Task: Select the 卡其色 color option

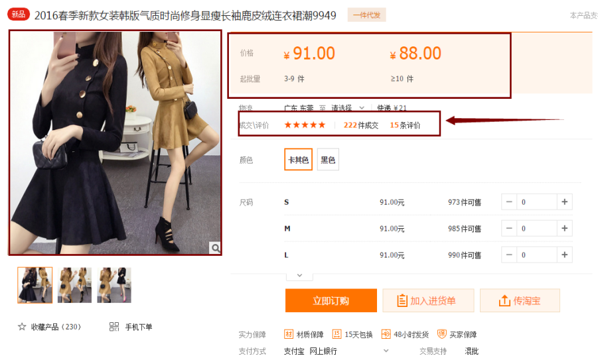Action: [298, 160]
